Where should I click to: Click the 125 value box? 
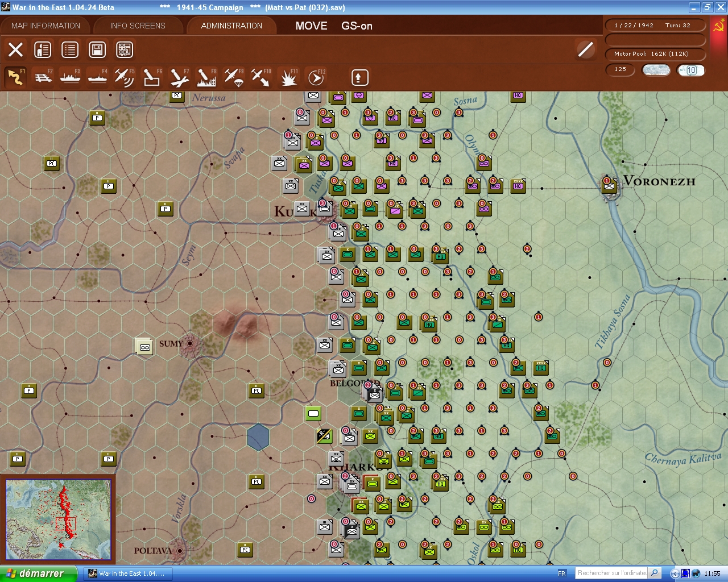tap(620, 69)
